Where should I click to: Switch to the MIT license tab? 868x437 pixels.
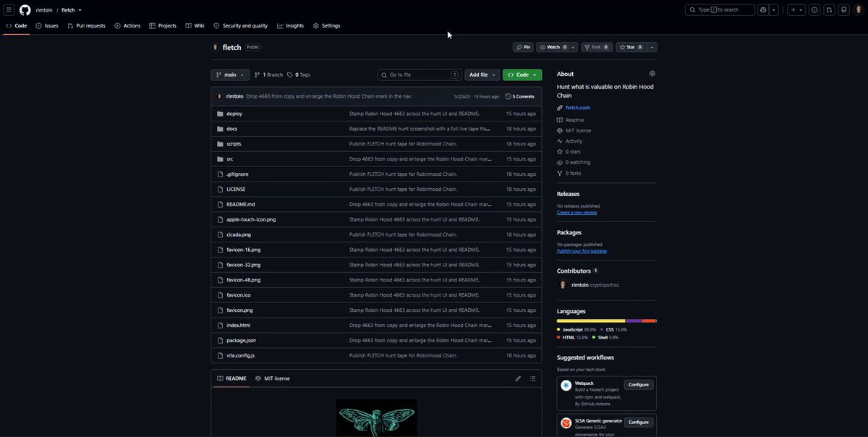point(273,378)
